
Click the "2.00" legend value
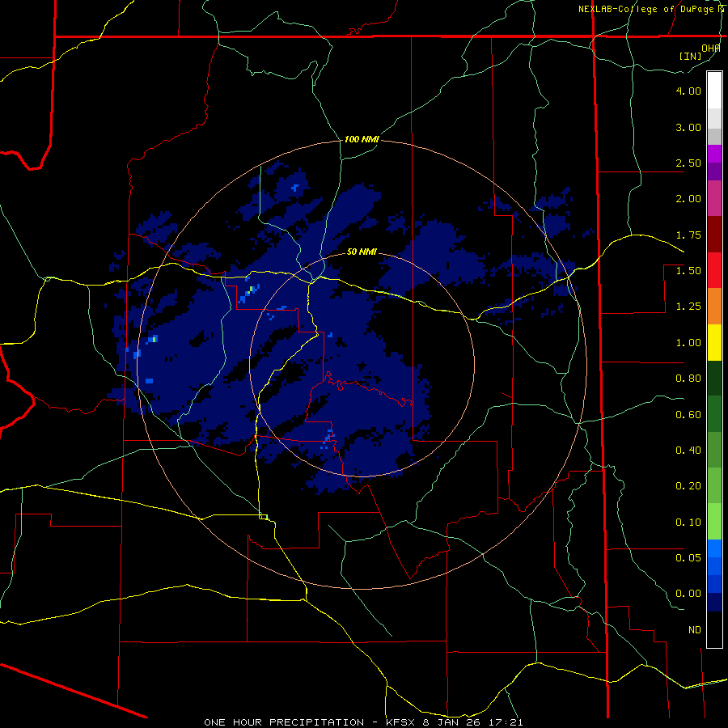click(688, 199)
